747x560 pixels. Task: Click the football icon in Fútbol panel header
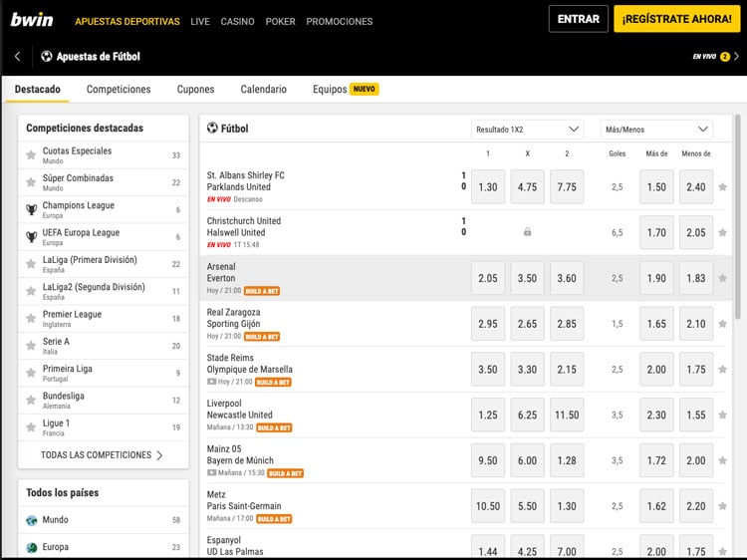click(x=212, y=128)
